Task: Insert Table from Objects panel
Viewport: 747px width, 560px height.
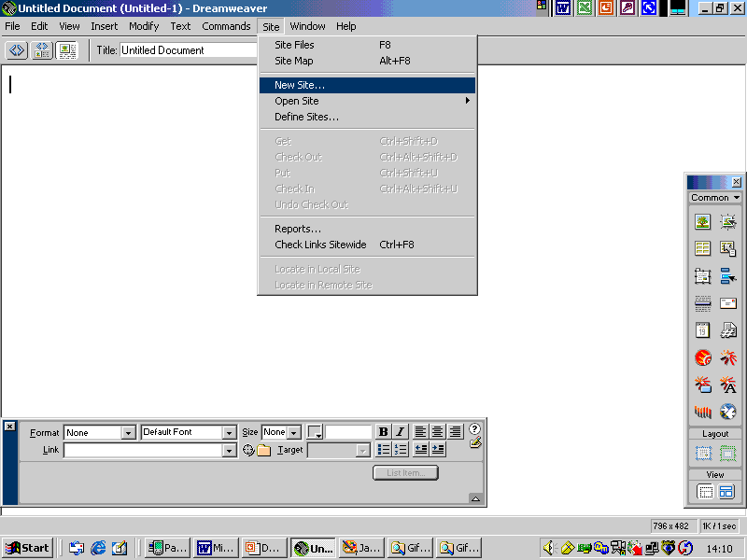Action: (703, 248)
